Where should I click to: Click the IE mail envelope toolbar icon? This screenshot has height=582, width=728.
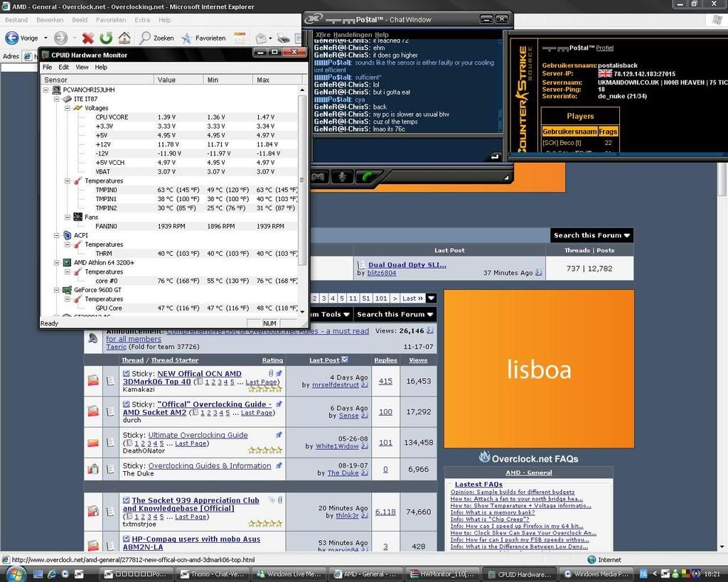[261, 38]
